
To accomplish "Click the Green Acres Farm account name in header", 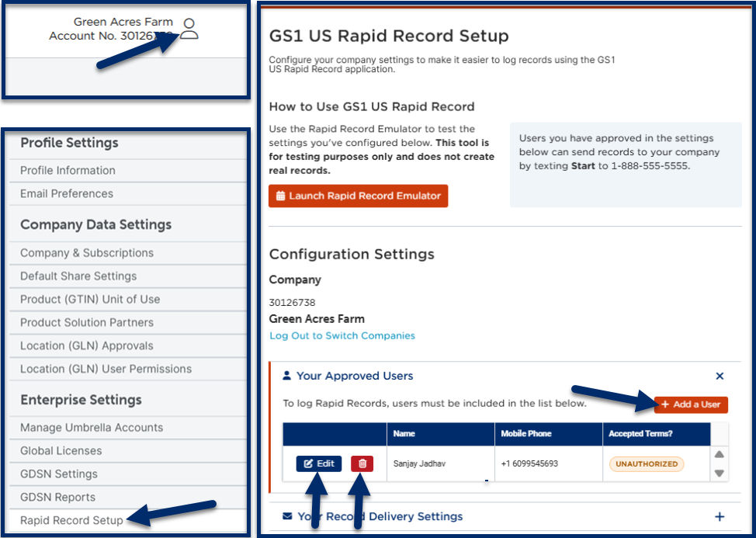I will [123, 22].
